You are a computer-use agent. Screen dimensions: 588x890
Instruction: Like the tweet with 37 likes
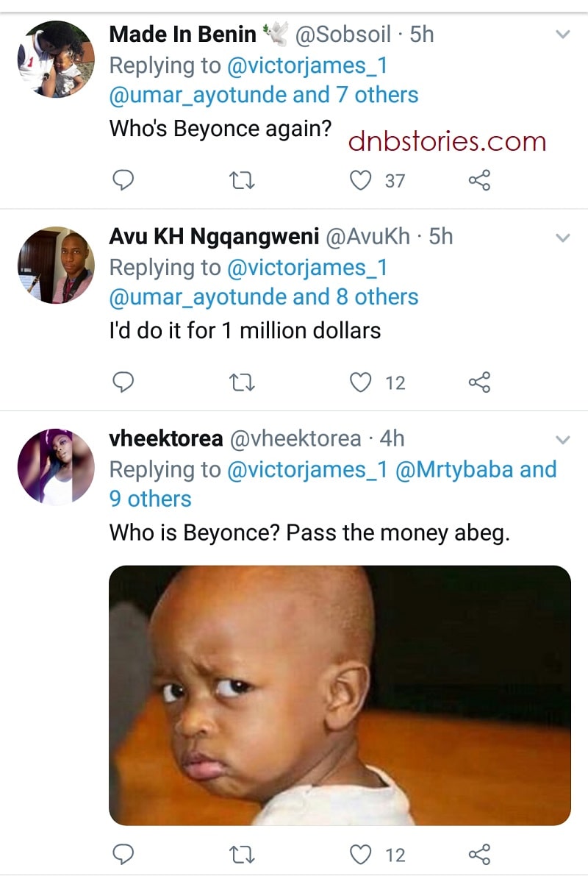point(360,180)
